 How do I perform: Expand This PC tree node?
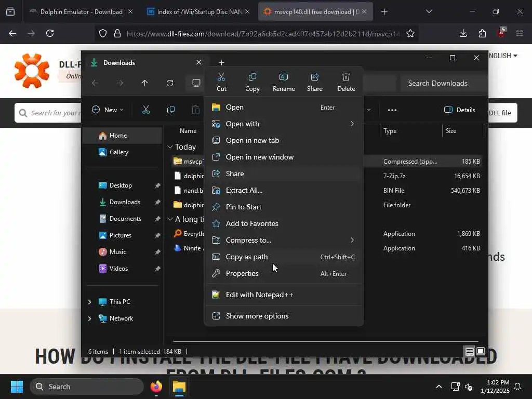pyautogui.click(x=89, y=302)
